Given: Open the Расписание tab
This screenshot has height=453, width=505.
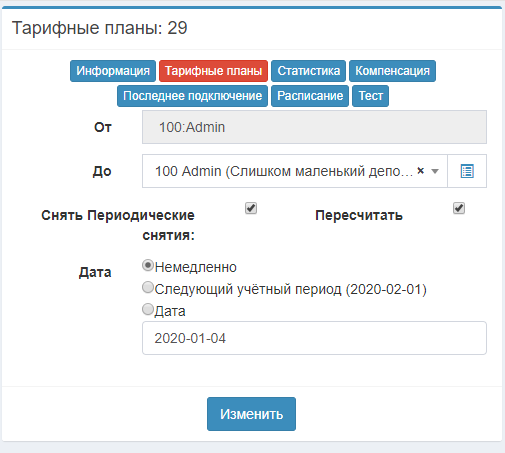Looking at the screenshot, I should click(310, 96).
